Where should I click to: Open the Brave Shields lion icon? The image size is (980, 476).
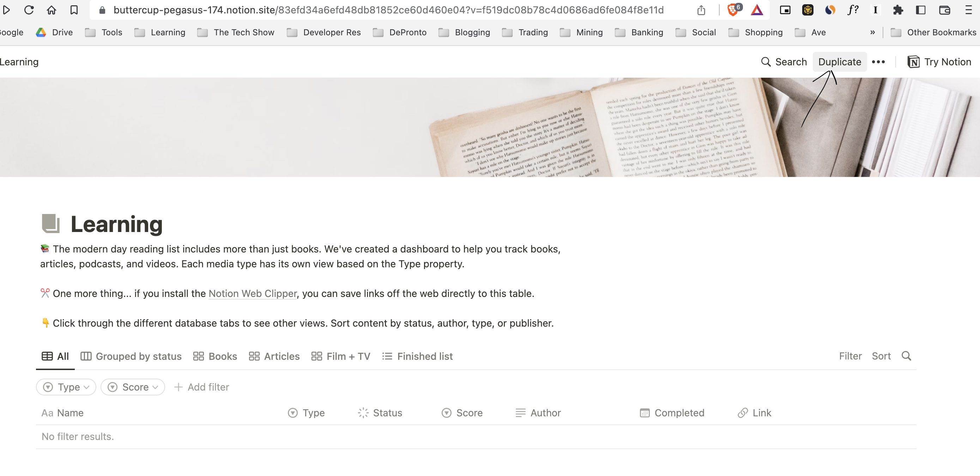point(732,10)
